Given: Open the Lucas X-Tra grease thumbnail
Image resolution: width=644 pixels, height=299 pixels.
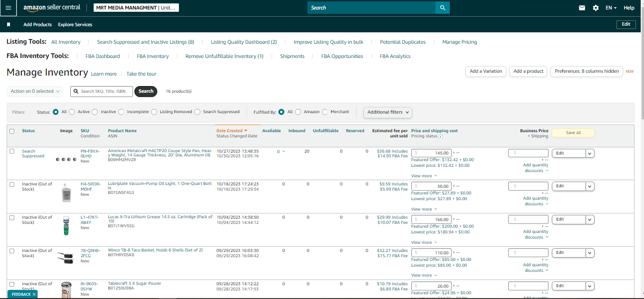Looking at the screenshot, I should (66, 225).
